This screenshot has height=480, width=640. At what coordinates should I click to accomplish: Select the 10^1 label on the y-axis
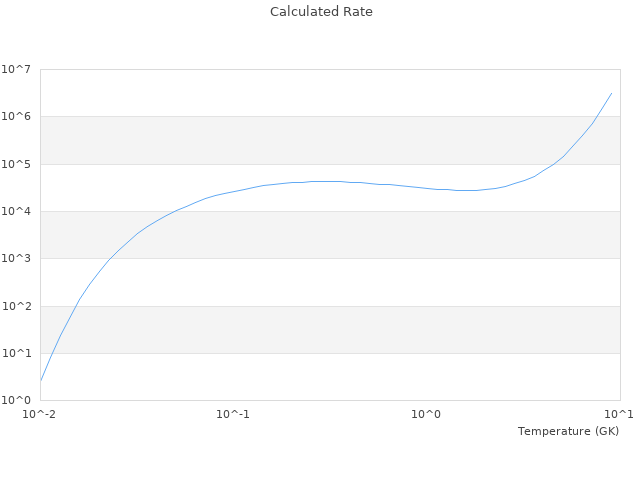coord(16,354)
